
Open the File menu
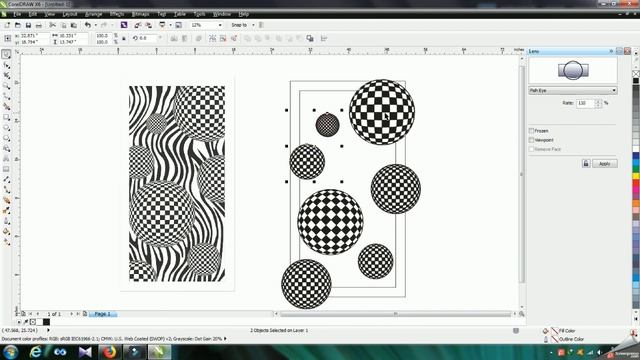[17, 14]
